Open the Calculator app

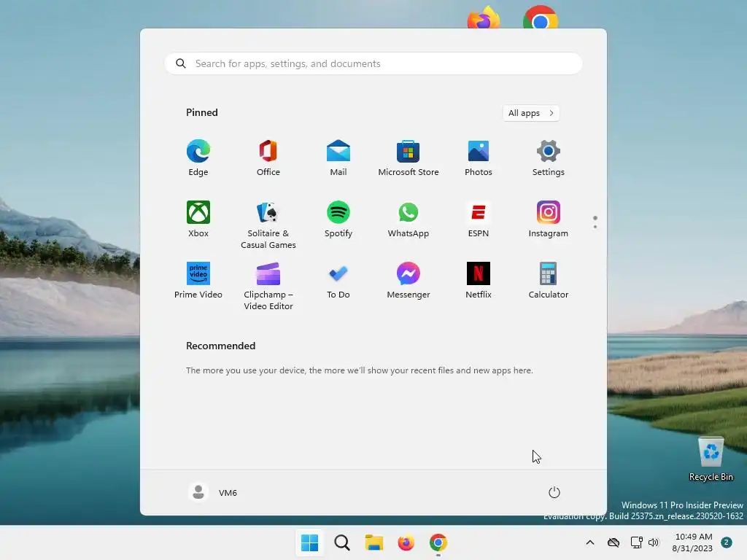pyautogui.click(x=549, y=281)
